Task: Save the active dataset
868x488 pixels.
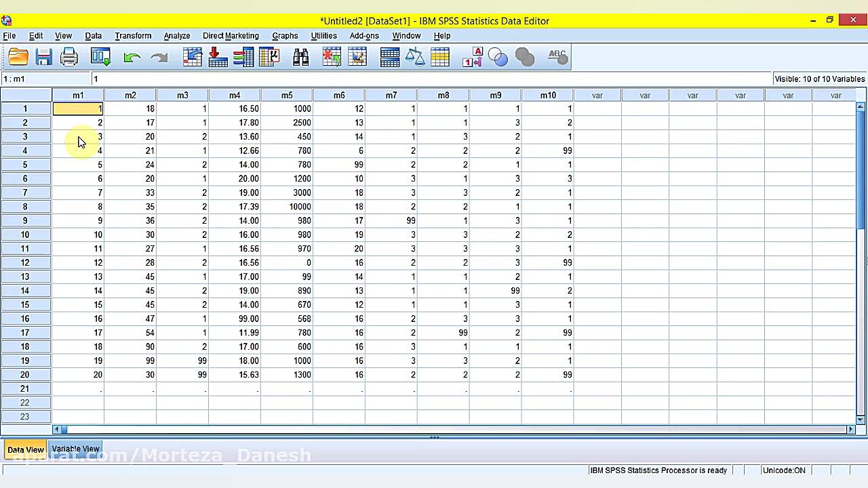Action: point(43,57)
